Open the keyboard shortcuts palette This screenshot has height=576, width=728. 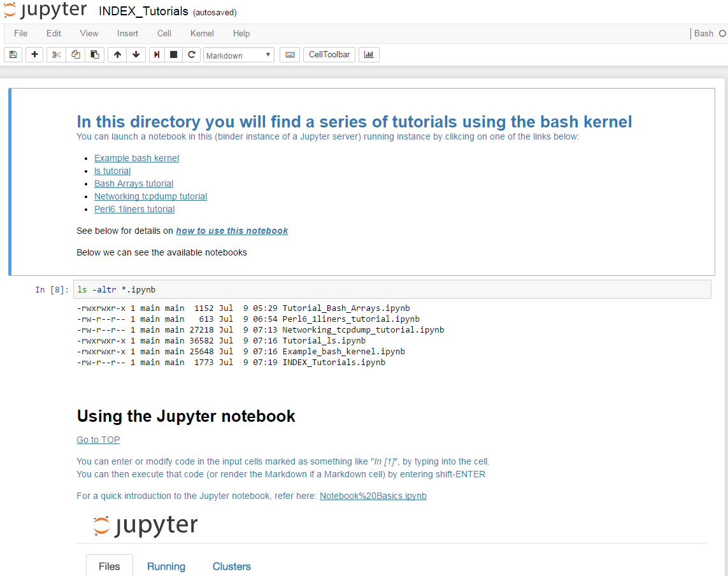[289, 54]
